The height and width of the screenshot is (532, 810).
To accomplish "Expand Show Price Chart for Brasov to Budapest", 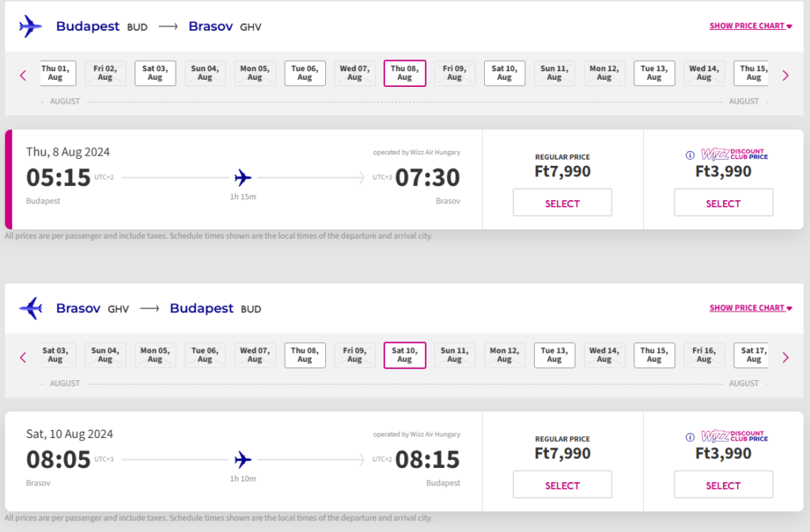I will tap(750, 308).
